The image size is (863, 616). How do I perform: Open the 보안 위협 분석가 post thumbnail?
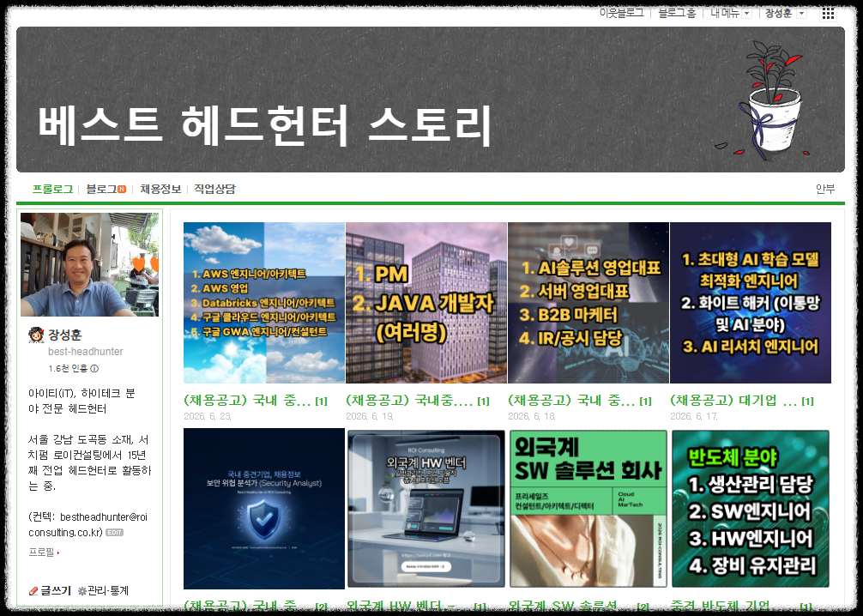[264, 509]
